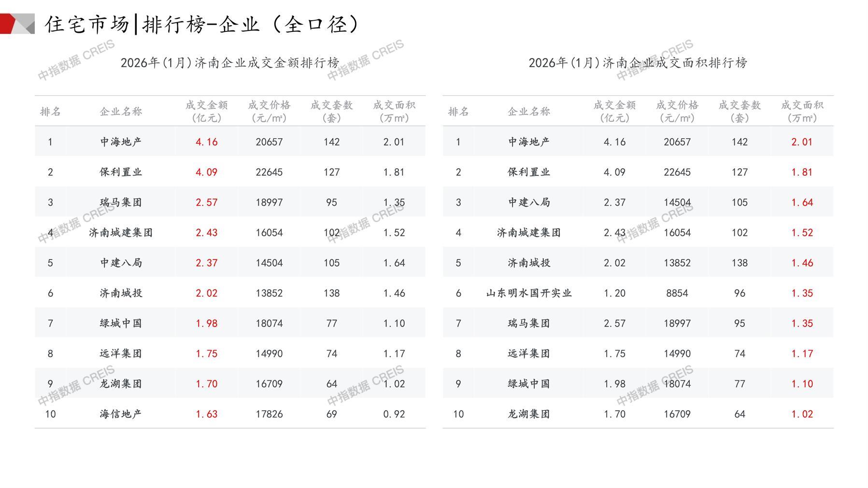Select the 济南企业成交金额排行榜 table heading

[x=229, y=63]
